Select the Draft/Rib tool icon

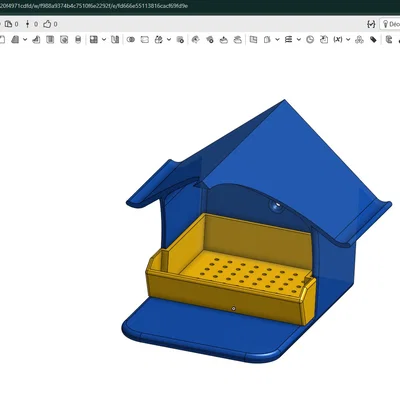[x=50, y=40]
